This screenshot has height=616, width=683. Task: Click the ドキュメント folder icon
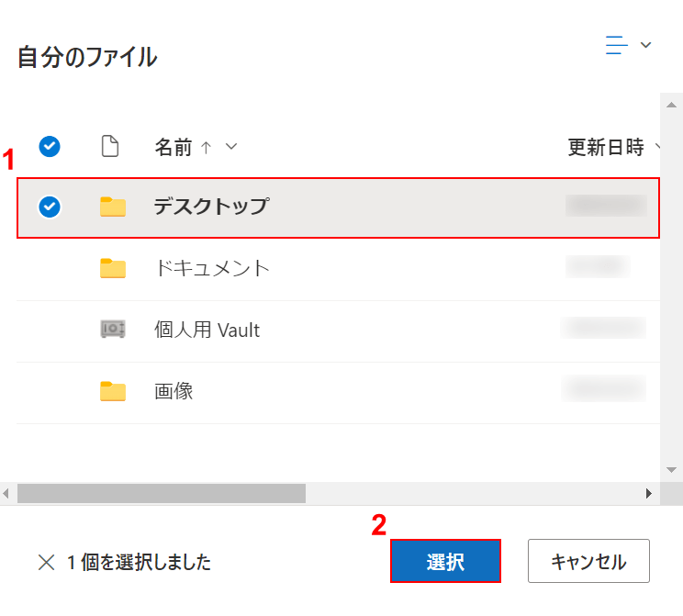[112, 268]
